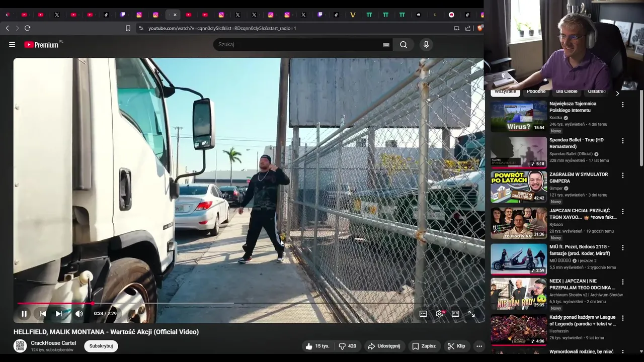Open the player settings gear
Image resolution: width=644 pixels, height=362 pixels.
(x=440, y=314)
